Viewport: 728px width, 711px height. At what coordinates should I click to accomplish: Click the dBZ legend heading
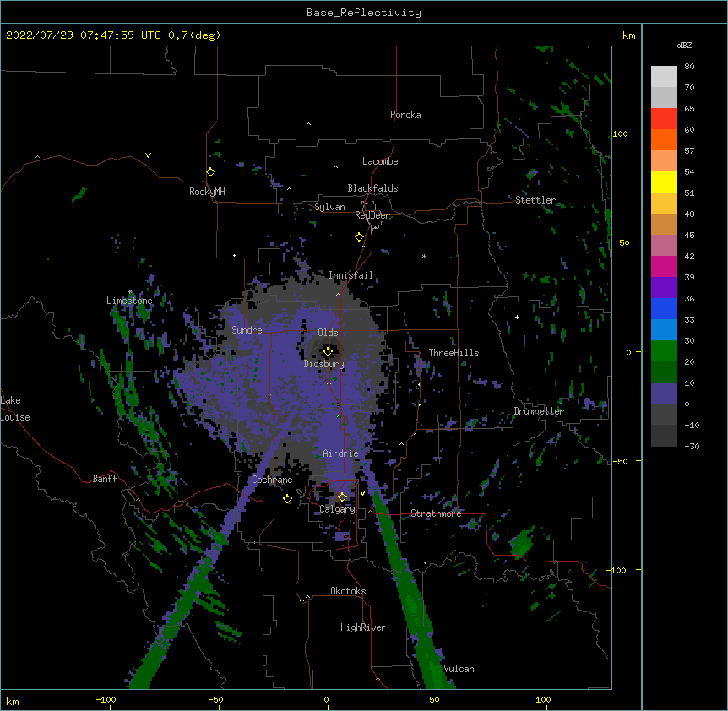click(684, 45)
